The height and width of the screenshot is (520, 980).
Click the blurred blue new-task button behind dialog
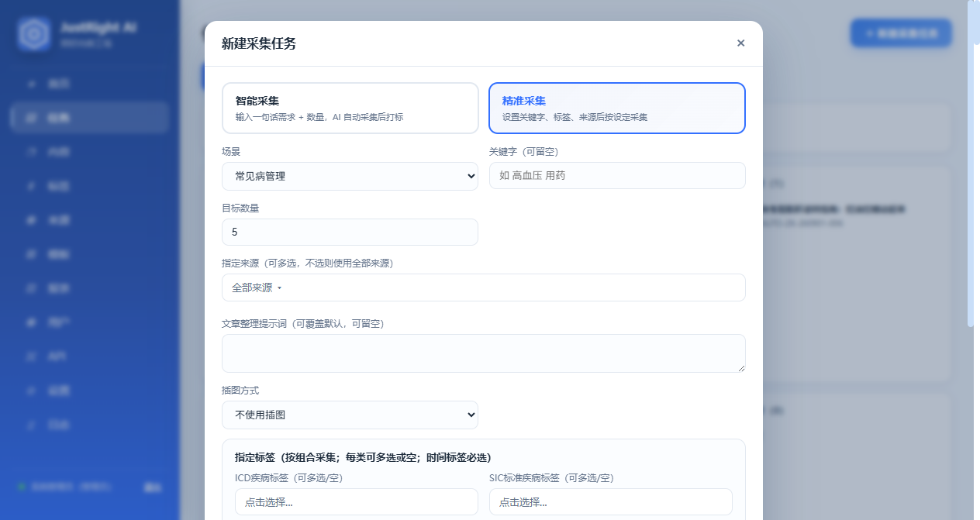coord(901,33)
